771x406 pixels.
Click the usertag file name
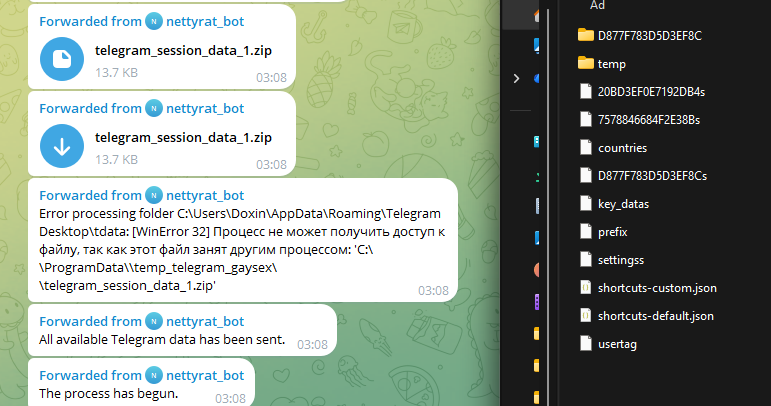618,344
